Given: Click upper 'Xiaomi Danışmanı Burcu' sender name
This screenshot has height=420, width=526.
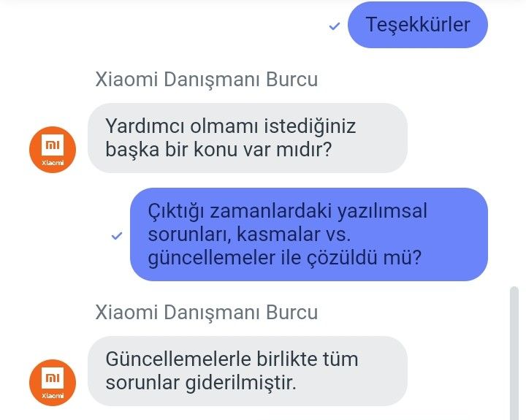Looking at the screenshot, I should coord(206,80).
